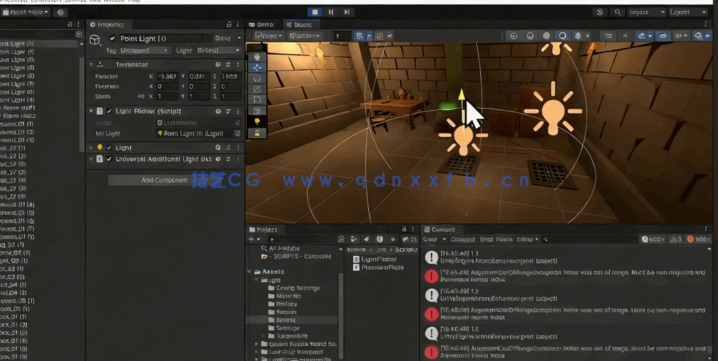Image resolution: width=718 pixels, height=361 pixels.
Task: Click the Pause button
Action: [331, 12]
